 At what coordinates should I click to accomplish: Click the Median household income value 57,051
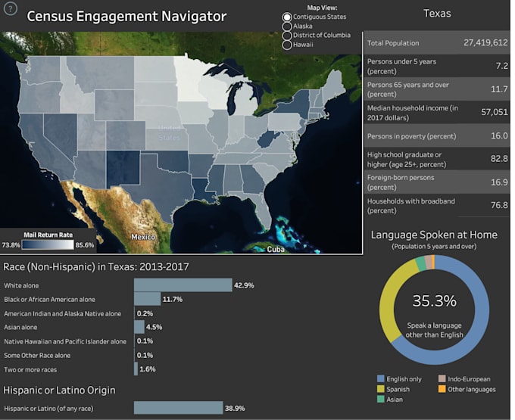[495, 112]
